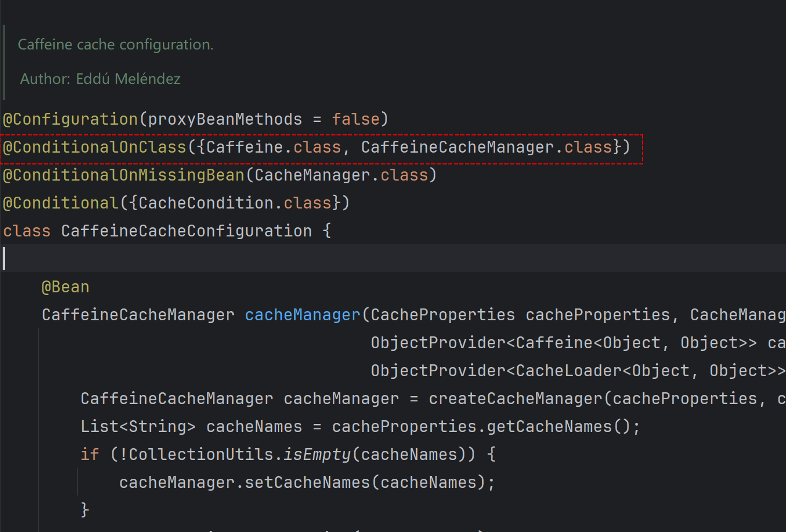
Task: Click the CacheProperties parameter type
Action: click(442, 315)
